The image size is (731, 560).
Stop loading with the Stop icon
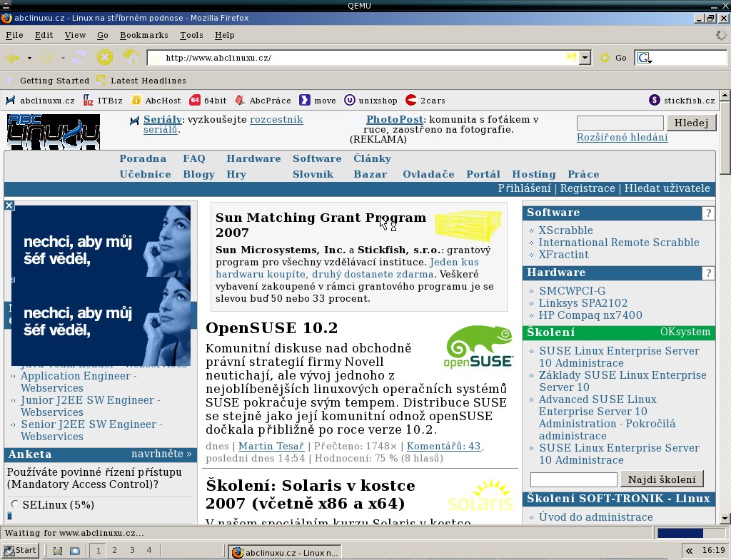click(105, 58)
